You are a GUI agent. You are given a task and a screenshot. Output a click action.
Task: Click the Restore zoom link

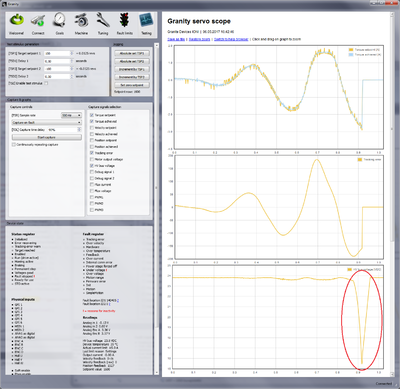[x=199, y=39]
